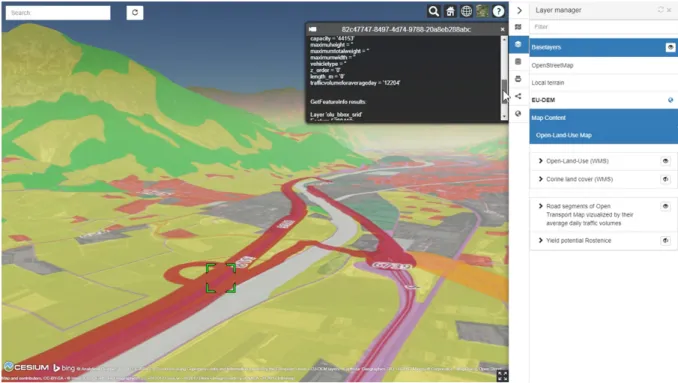Click the trafficvolumeforaverageday value line
This screenshot has width=678, height=383.
pos(355,83)
